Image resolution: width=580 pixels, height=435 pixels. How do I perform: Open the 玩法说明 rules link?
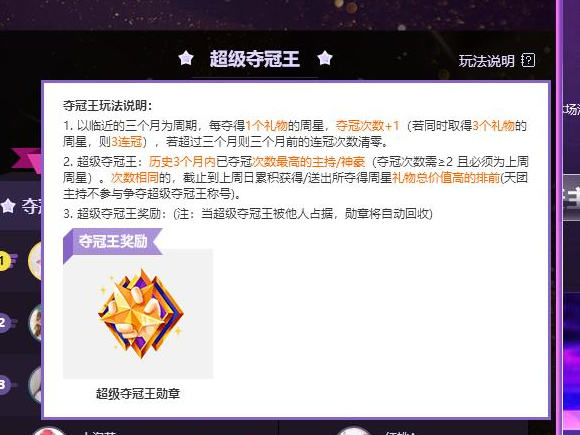coord(486,61)
